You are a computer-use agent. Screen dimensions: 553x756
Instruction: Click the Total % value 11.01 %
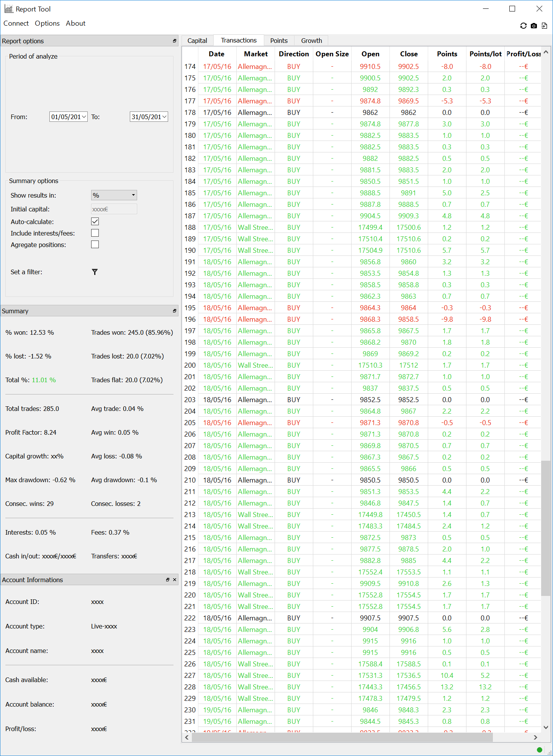(x=44, y=380)
